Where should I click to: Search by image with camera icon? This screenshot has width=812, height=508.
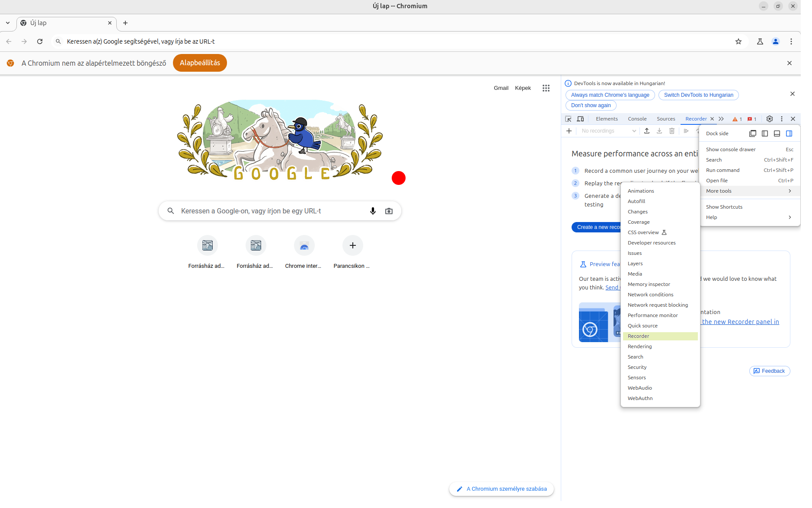(x=389, y=211)
